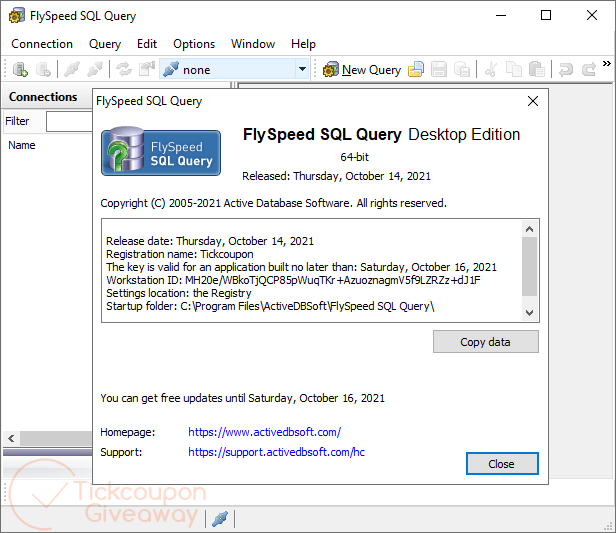Open the Options menu
Viewport: 616px width, 533px height.
pyautogui.click(x=194, y=44)
